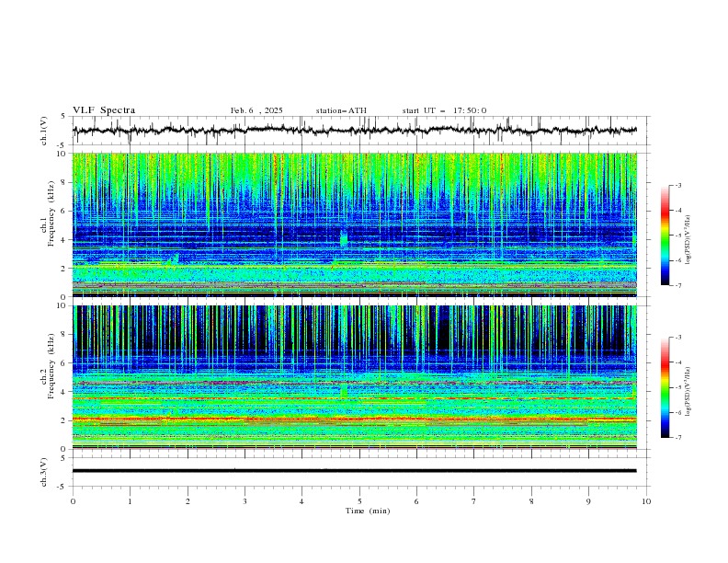Click the ch.2 spectrogram color scale bar

coord(665,387)
